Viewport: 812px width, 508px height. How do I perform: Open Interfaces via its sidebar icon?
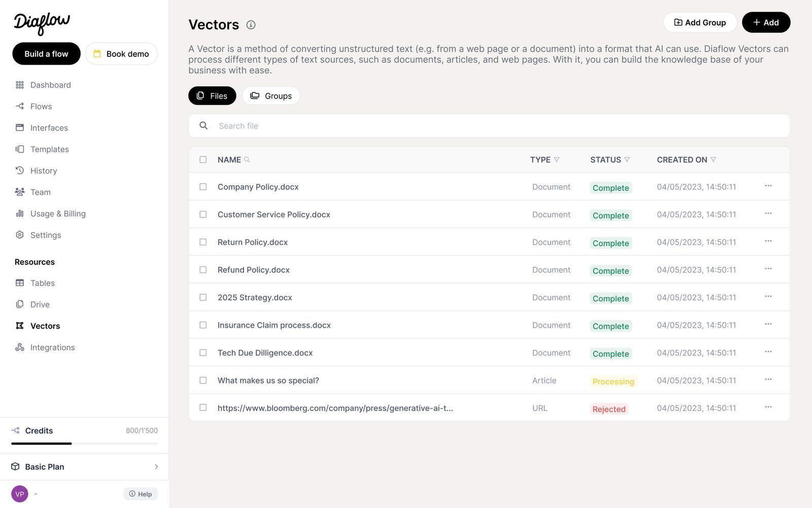(20, 128)
